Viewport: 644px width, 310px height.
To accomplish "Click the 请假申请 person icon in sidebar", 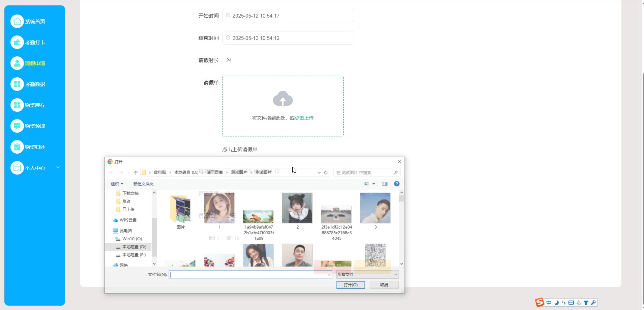I will click(x=17, y=63).
